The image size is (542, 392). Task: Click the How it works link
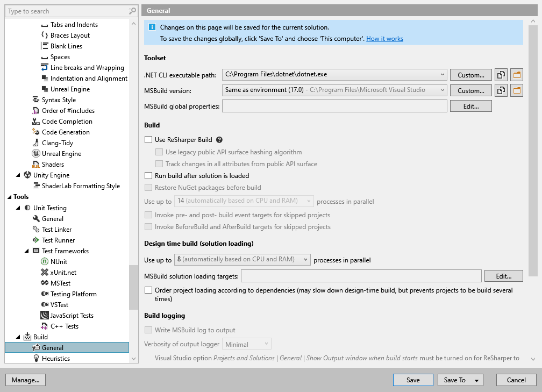coord(384,39)
